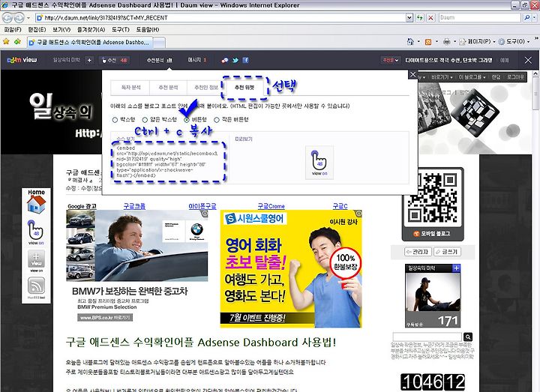This screenshot has width=540, height=392.
Task: Click the 관리자 button in the blog sidebar
Action: pyautogui.click(x=418, y=252)
